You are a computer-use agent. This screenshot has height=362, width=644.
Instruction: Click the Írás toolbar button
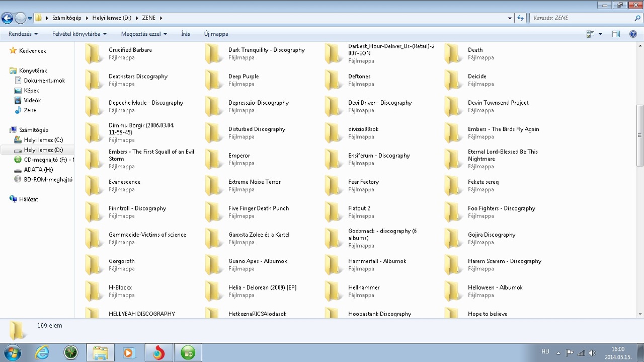point(186,34)
